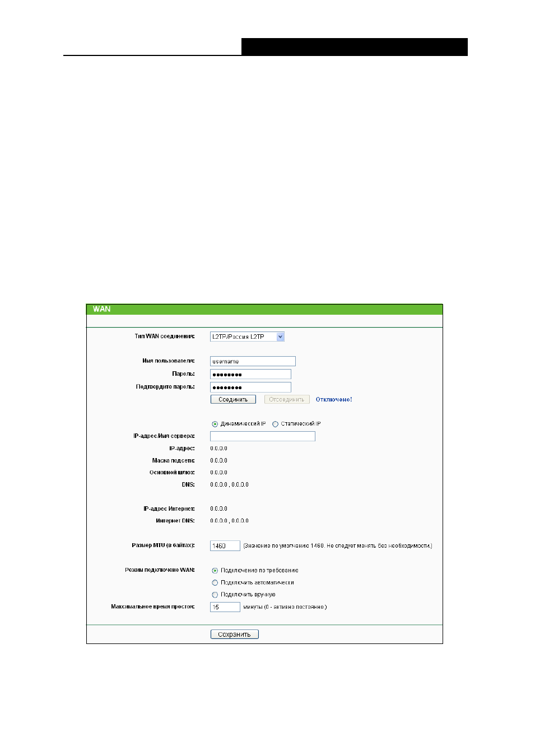Focus the Пароль password field
The width and height of the screenshot is (535, 756).
click(x=250, y=374)
